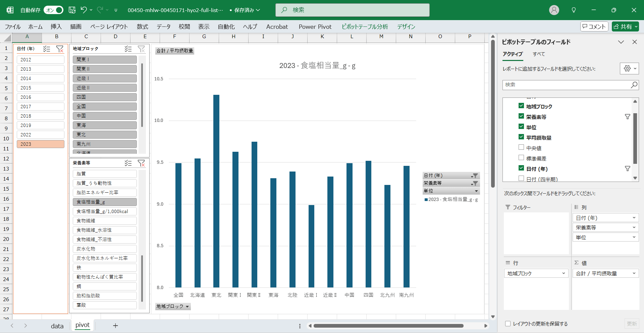Enable the レイアウトの更新を保留する checkbox
644x333 pixels.
click(x=508, y=324)
